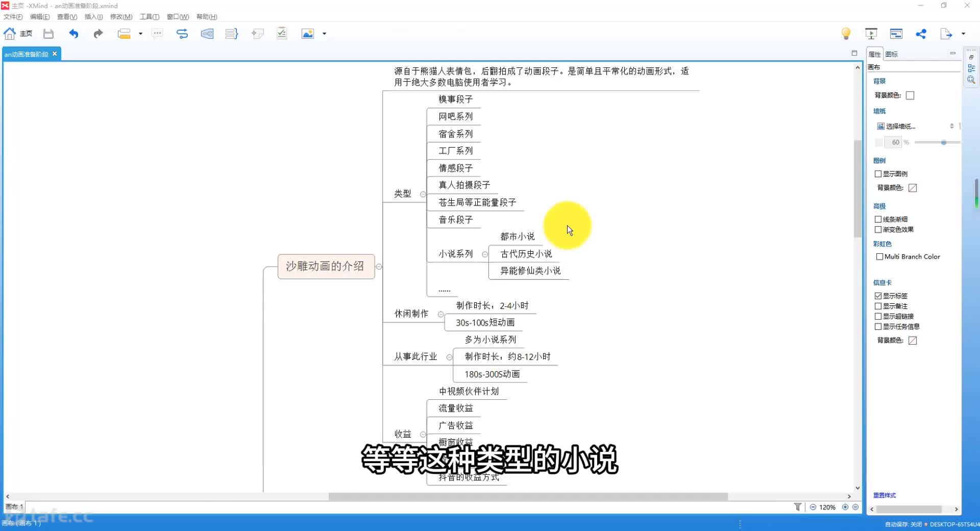Image resolution: width=980 pixels, height=531 pixels.
Task: Click the 重置样式 link
Action: click(x=884, y=495)
